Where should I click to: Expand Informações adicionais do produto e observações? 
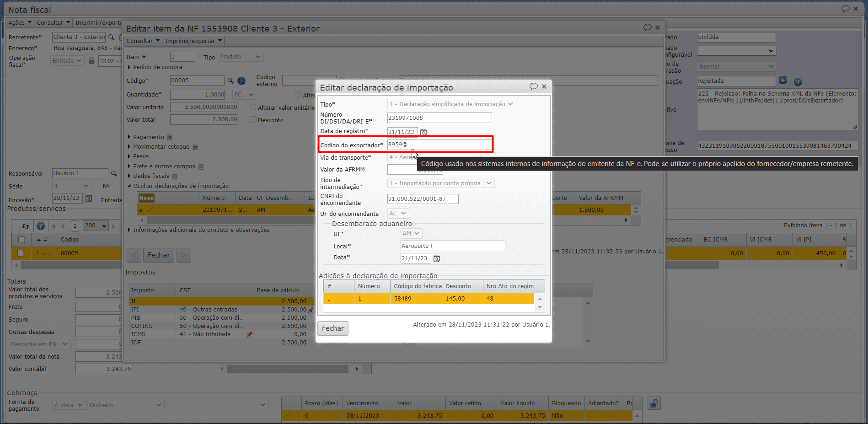[198, 230]
